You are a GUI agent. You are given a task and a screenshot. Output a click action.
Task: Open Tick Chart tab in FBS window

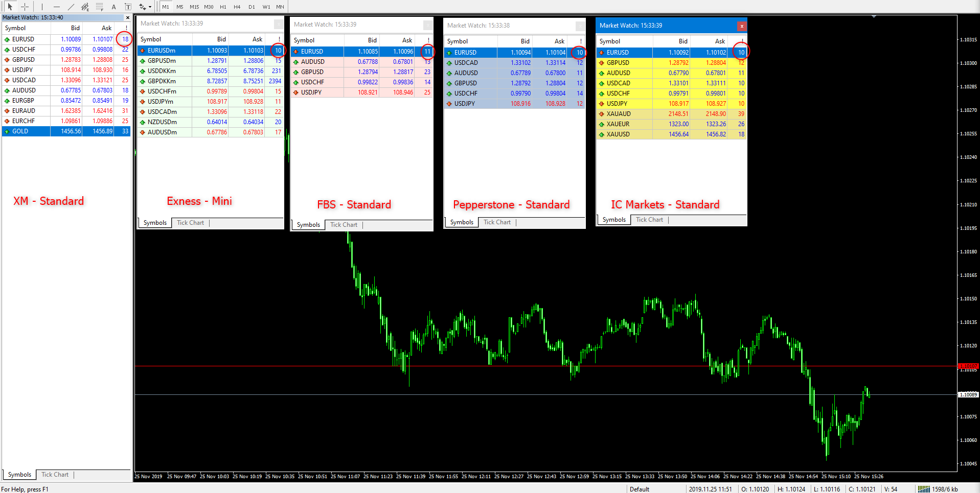pos(344,225)
